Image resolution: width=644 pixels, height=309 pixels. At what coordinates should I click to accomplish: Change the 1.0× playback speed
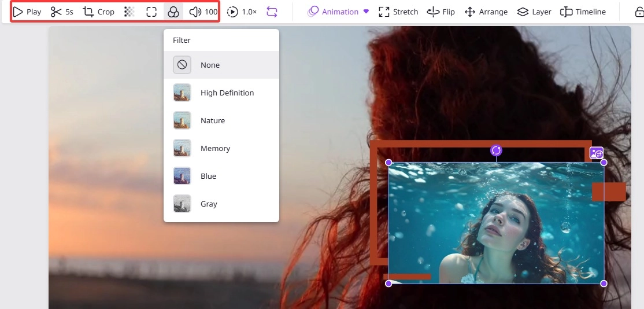(x=242, y=12)
